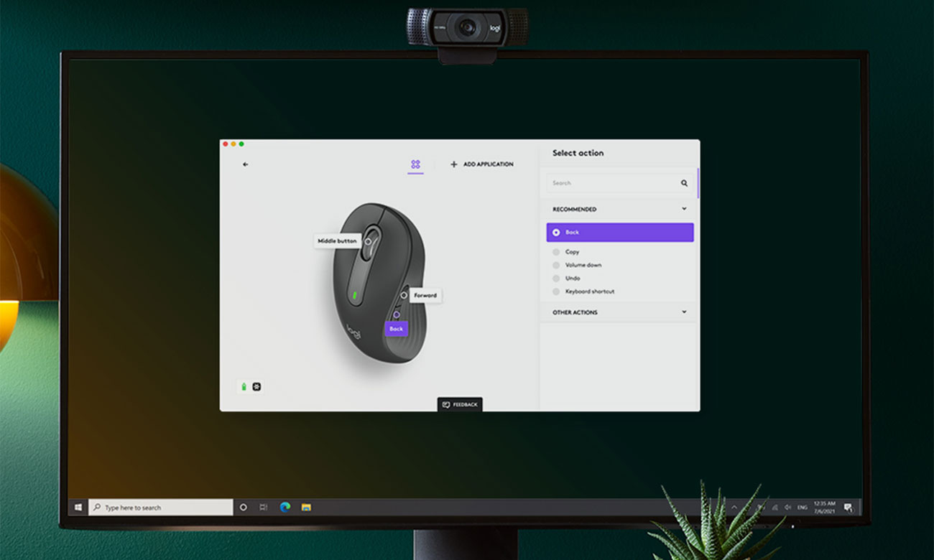The height and width of the screenshot is (560, 934).
Task: Select the Copy action radio button
Action: (x=556, y=252)
